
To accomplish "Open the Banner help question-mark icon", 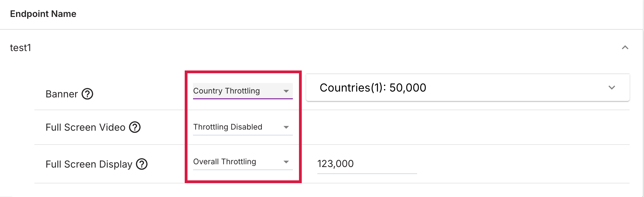I will pos(87,94).
